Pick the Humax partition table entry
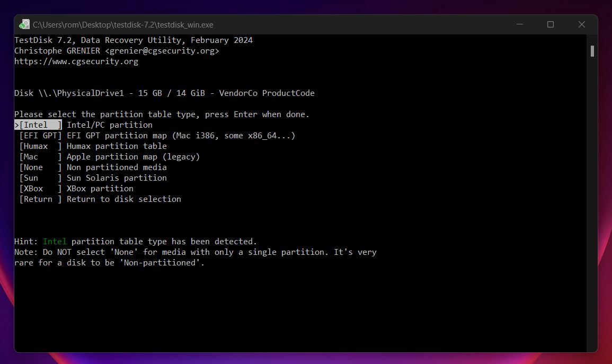The width and height of the screenshot is (612, 364). tap(93, 146)
